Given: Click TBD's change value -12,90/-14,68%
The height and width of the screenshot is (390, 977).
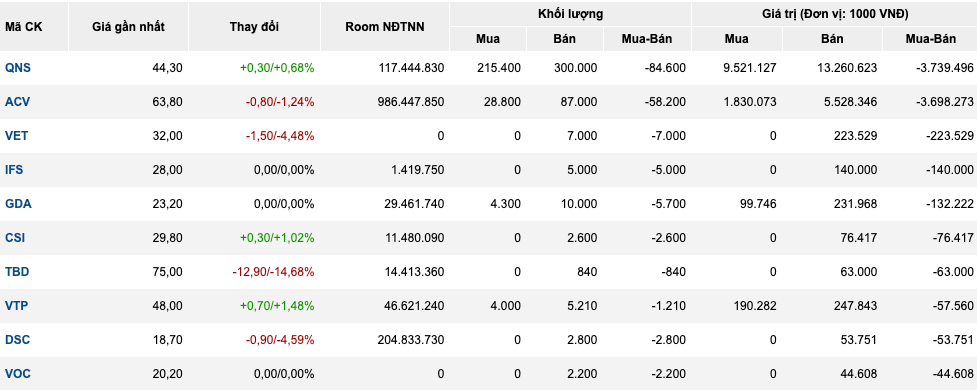Looking at the screenshot, I should 274,272.
